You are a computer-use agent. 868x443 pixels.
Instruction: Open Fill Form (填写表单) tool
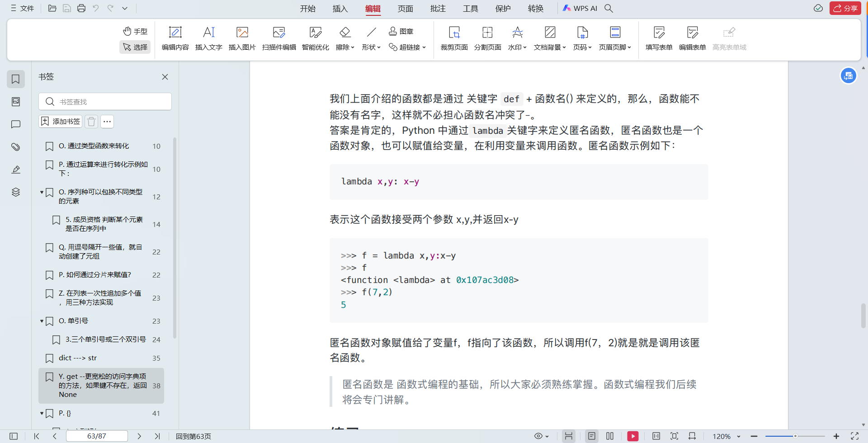[659, 38]
